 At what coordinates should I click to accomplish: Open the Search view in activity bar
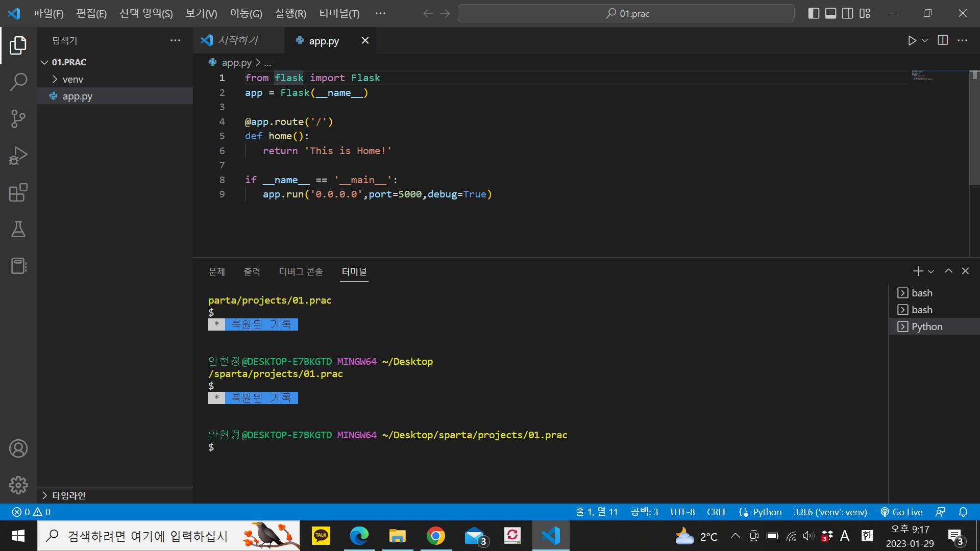coord(18,82)
